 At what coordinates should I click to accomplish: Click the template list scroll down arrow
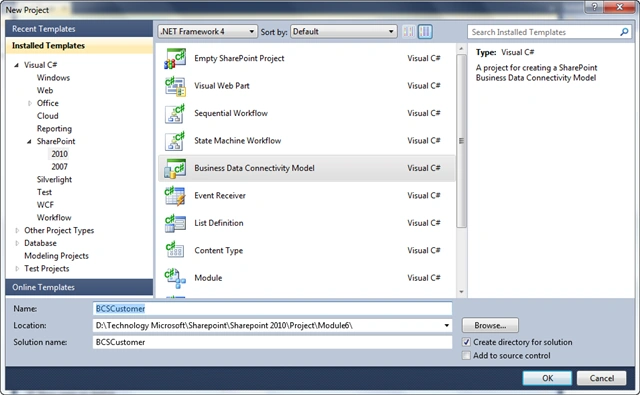click(x=461, y=292)
